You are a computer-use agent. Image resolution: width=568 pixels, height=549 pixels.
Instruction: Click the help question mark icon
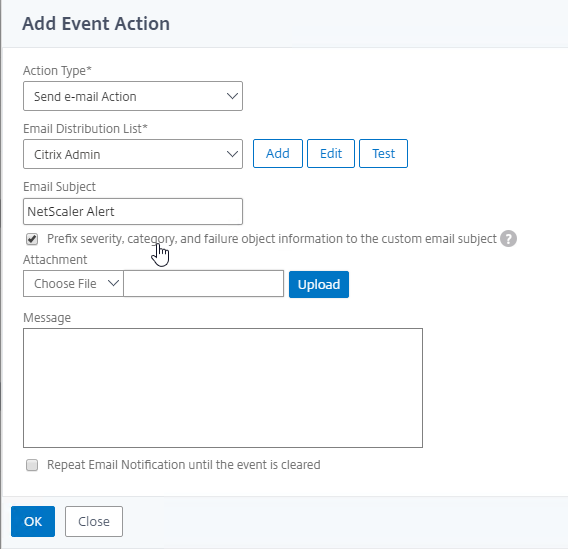[508, 239]
